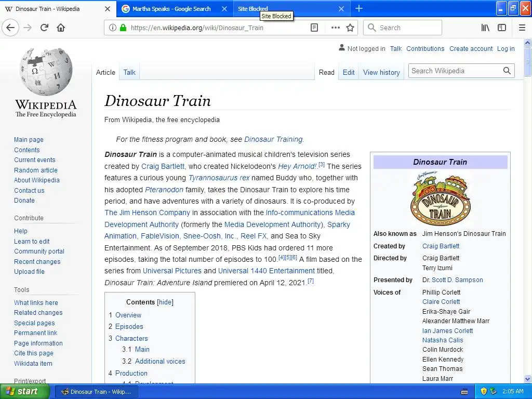Open the Pteranodon link
The height and width of the screenshot is (399, 532).
click(x=164, y=190)
